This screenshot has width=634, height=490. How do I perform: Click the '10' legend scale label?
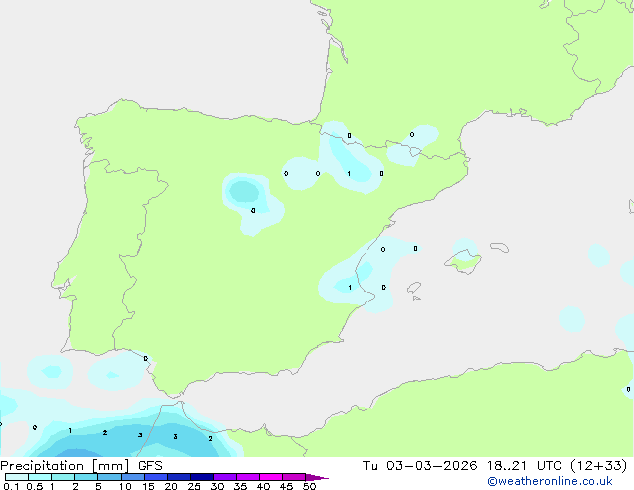(125, 486)
